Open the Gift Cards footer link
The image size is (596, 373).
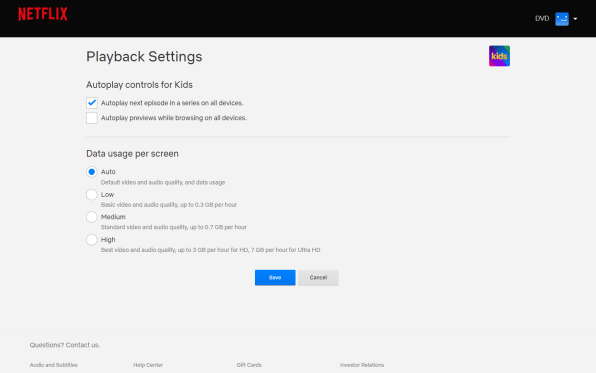(249, 365)
